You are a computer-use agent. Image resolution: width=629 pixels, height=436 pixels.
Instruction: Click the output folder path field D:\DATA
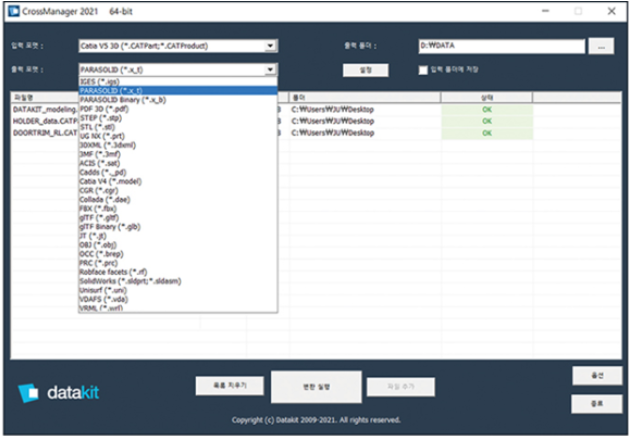point(501,46)
